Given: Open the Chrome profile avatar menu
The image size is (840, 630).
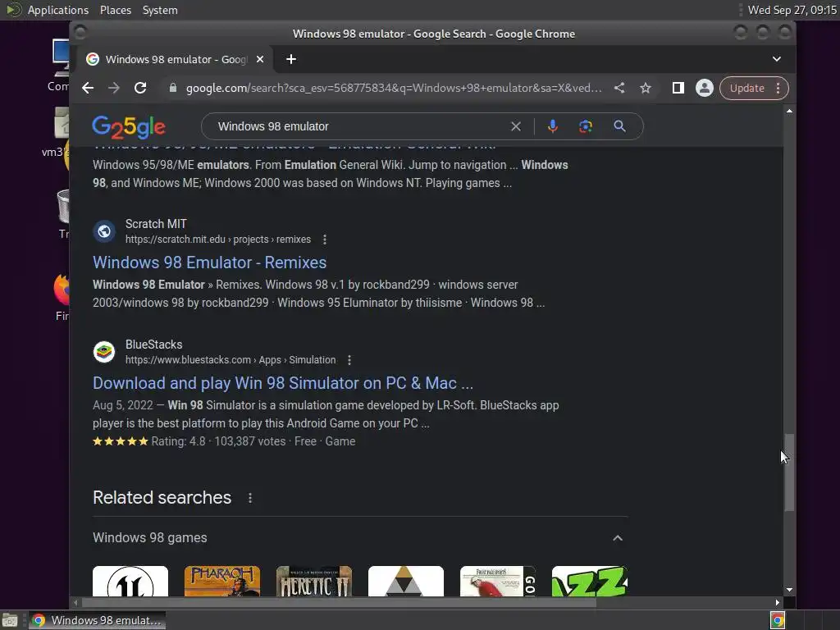Looking at the screenshot, I should pyautogui.click(x=705, y=88).
